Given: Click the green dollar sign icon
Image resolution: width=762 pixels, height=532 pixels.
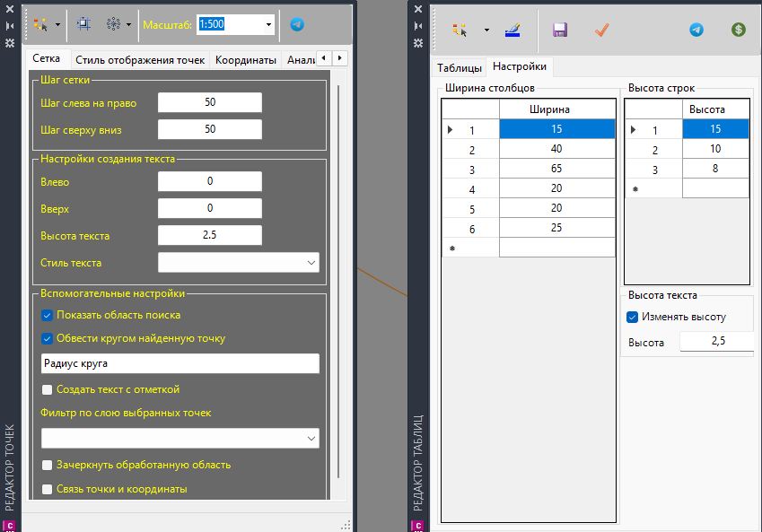Looking at the screenshot, I should pos(739,30).
